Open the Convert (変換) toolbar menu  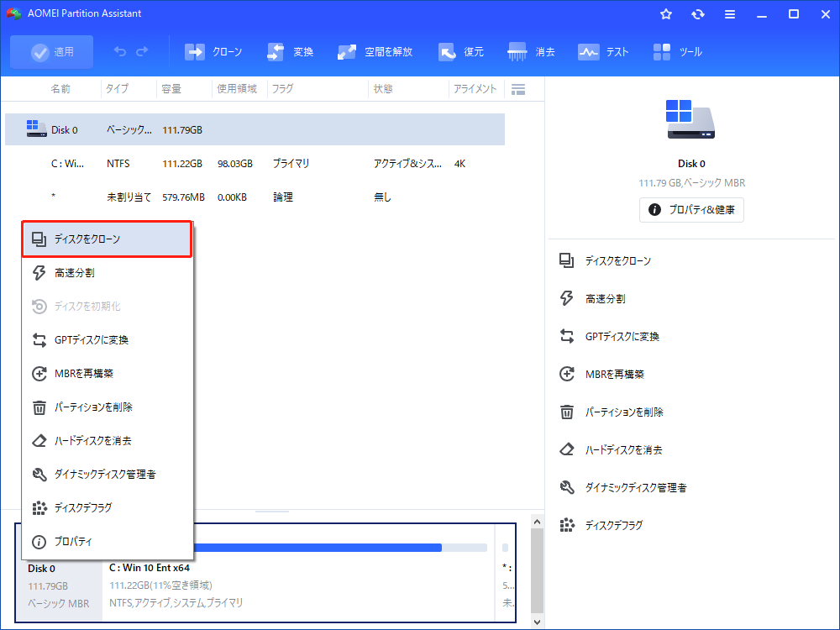tap(290, 52)
